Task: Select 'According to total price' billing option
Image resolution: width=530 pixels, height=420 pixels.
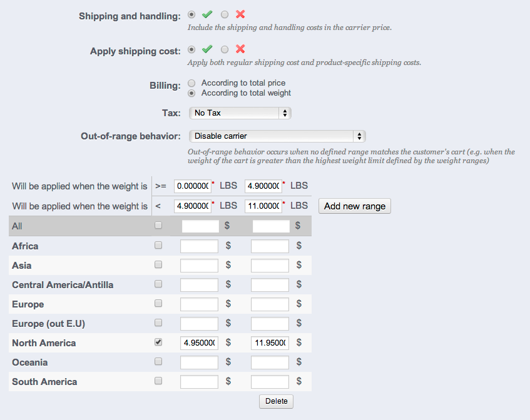Action: tap(192, 82)
